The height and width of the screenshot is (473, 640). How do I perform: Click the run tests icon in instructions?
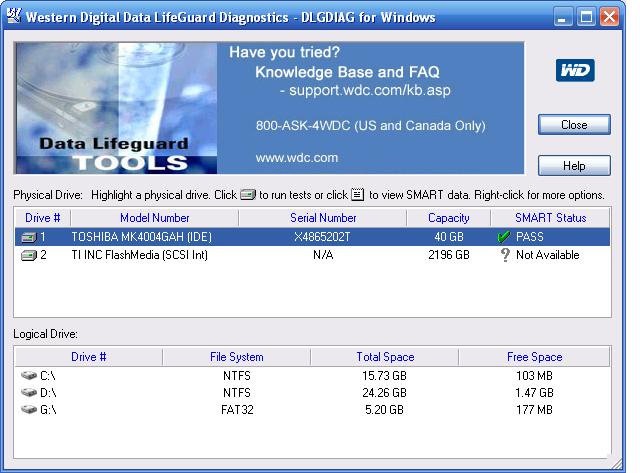click(248, 194)
